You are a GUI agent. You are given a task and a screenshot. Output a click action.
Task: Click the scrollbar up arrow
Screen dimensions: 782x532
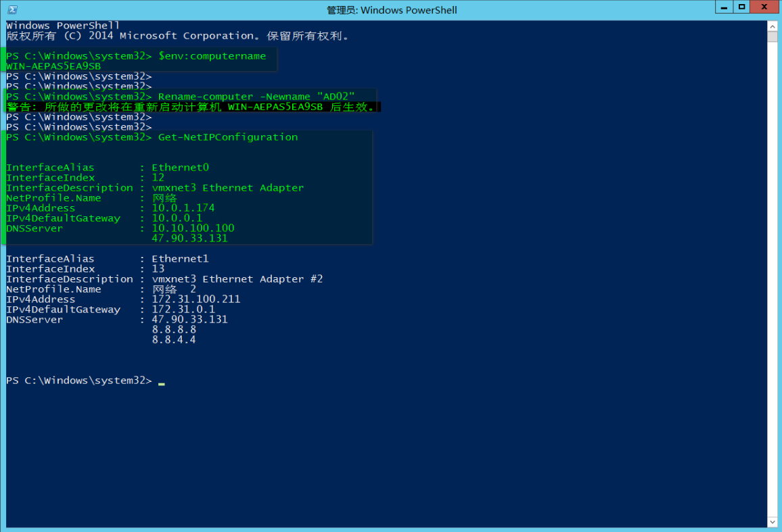tap(772, 26)
